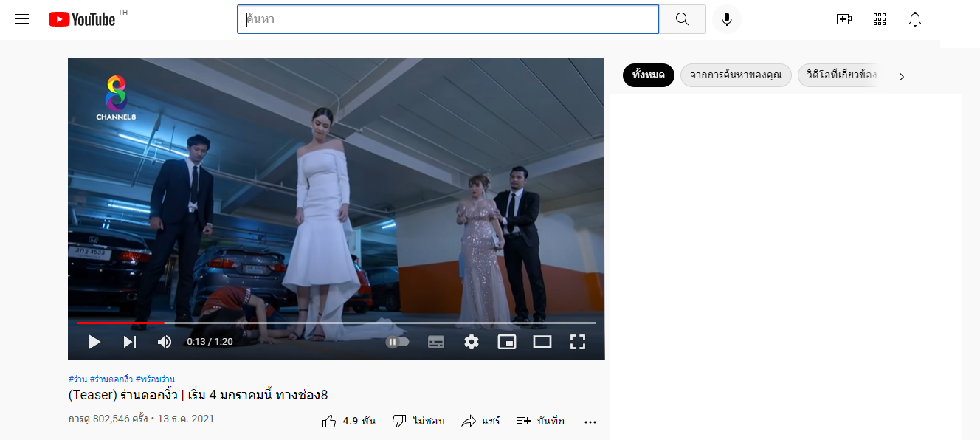Open the YouTube apps grid
Image resolution: width=980 pixels, height=440 pixels.
coord(880,19)
